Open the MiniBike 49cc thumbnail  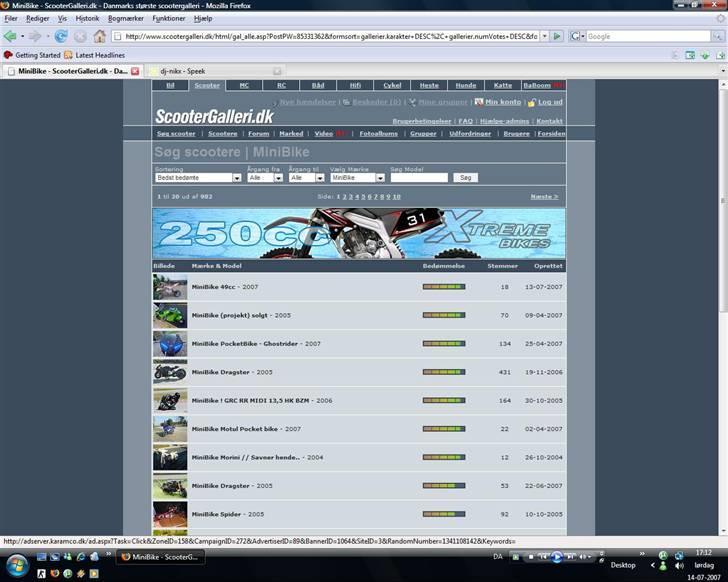[170, 287]
